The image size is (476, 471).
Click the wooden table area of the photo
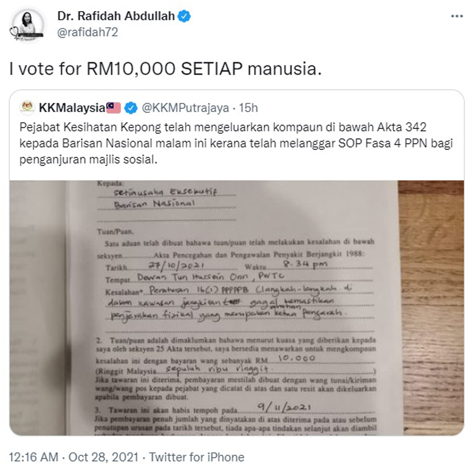[x=431, y=308]
